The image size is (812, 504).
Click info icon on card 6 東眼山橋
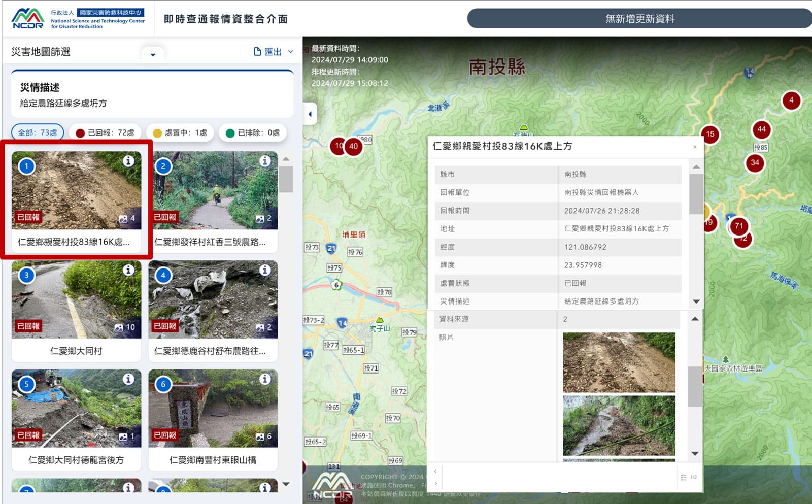265,379
